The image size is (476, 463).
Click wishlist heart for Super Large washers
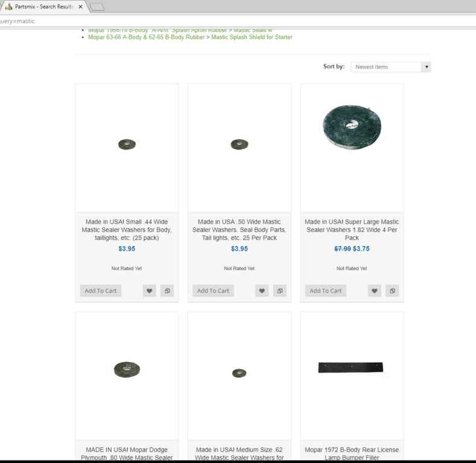pyautogui.click(x=375, y=291)
